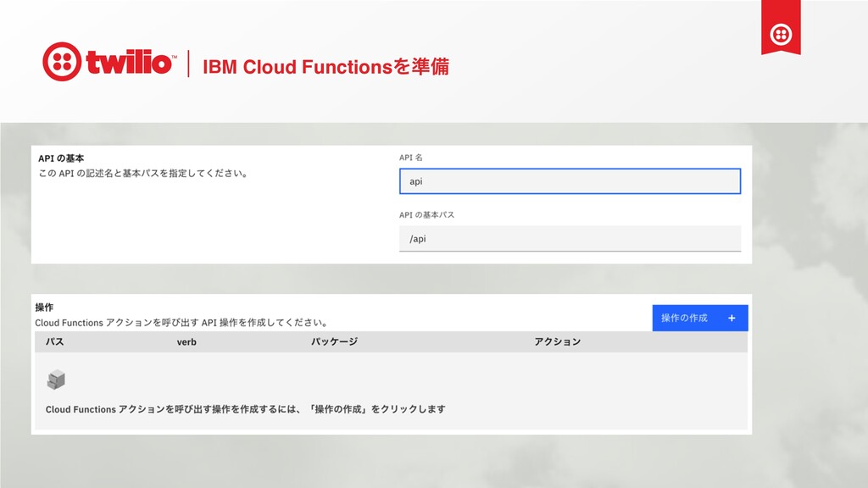Click description text この API の記述名と基本パス
The width and height of the screenshot is (868, 488).
pos(143,173)
